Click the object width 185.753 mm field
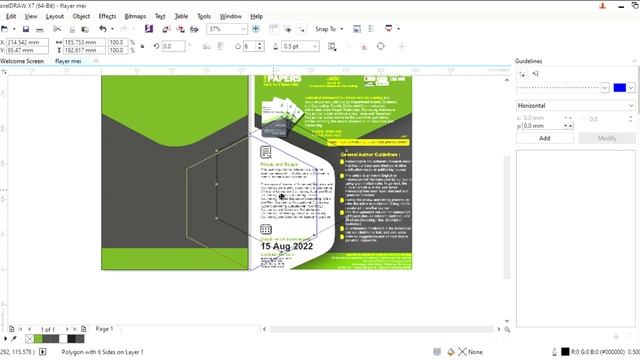 84,42
